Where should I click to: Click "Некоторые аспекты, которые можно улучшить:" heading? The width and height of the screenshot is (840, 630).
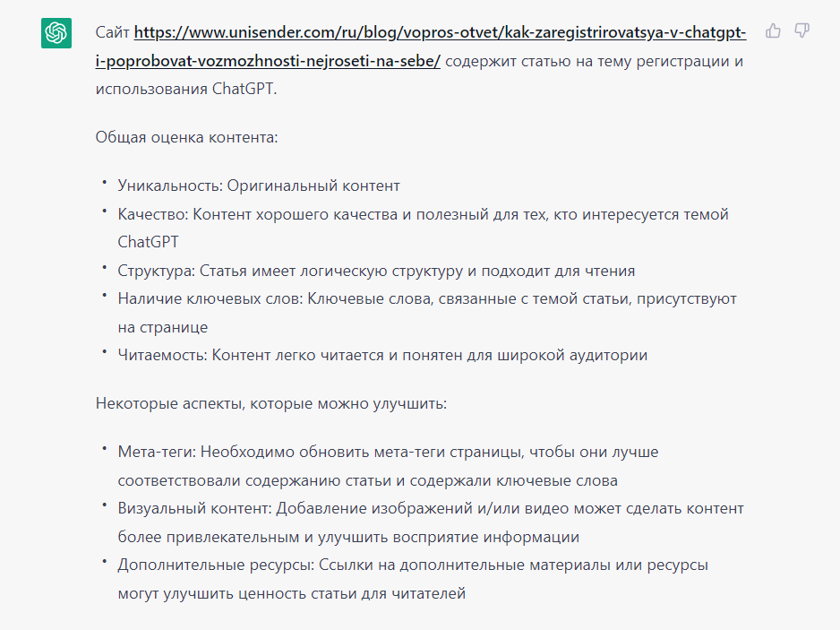pyautogui.click(x=270, y=403)
